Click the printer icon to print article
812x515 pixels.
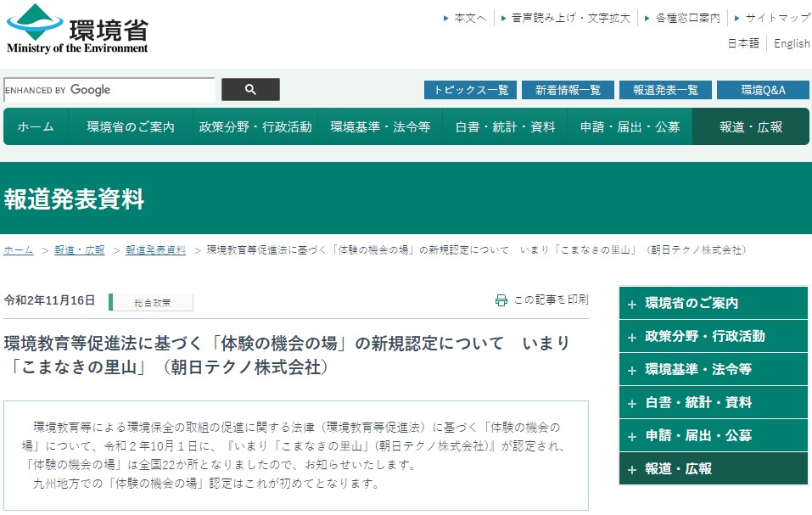coord(501,300)
